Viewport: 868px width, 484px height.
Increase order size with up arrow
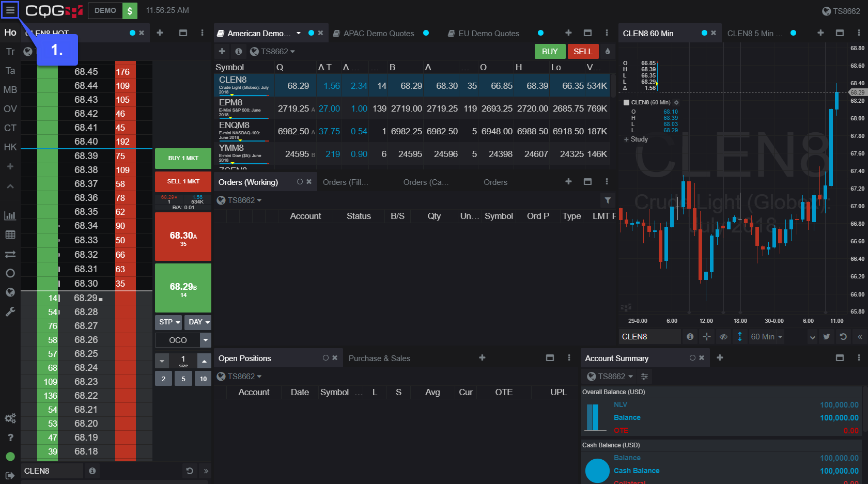point(204,361)
